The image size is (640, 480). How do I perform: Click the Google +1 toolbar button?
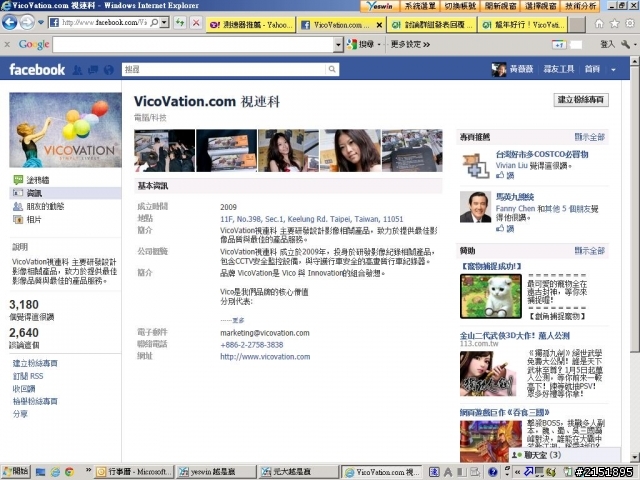coord(559,44)
